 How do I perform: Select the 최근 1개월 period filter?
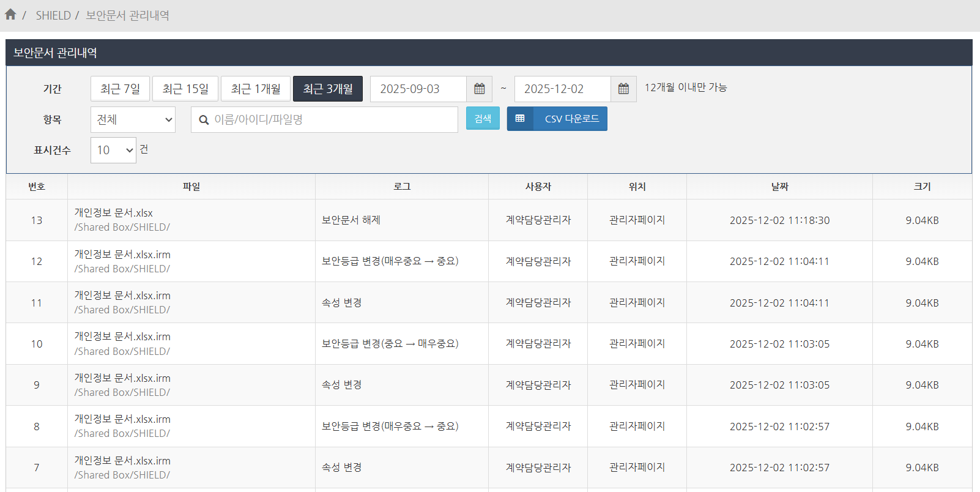(x=256, y=89)
